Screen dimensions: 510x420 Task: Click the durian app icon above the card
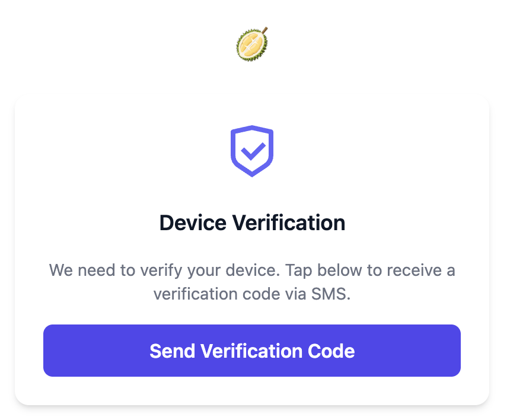pyautogui.click(x=252, y=44)
